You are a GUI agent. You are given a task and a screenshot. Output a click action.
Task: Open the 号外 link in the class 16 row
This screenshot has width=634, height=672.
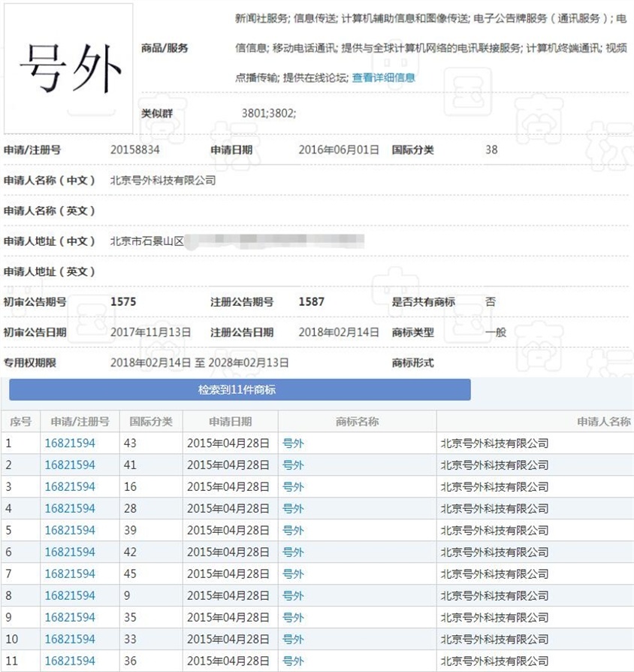point(293,486)
